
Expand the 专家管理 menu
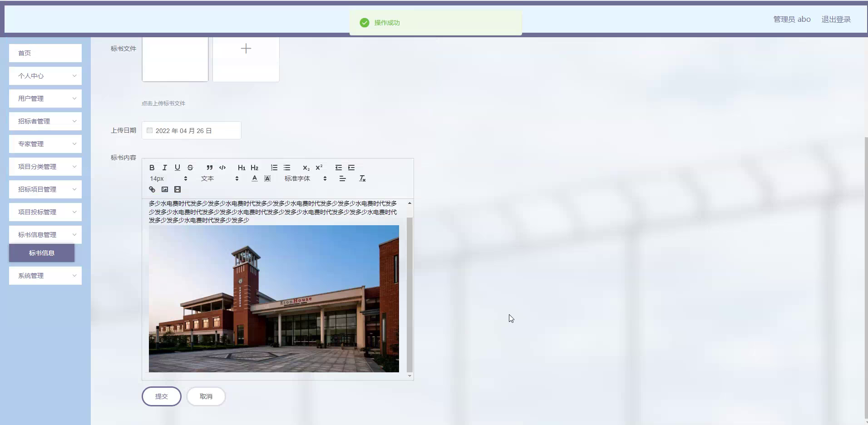[x=45, y=144]
